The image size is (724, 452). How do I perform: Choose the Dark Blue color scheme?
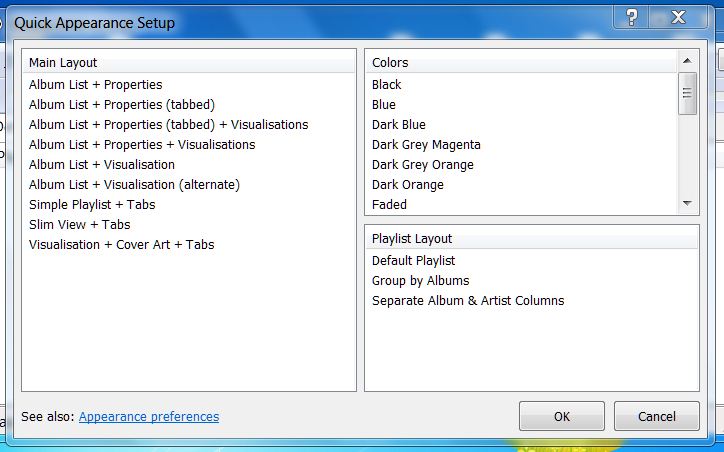tap(399, 125)
